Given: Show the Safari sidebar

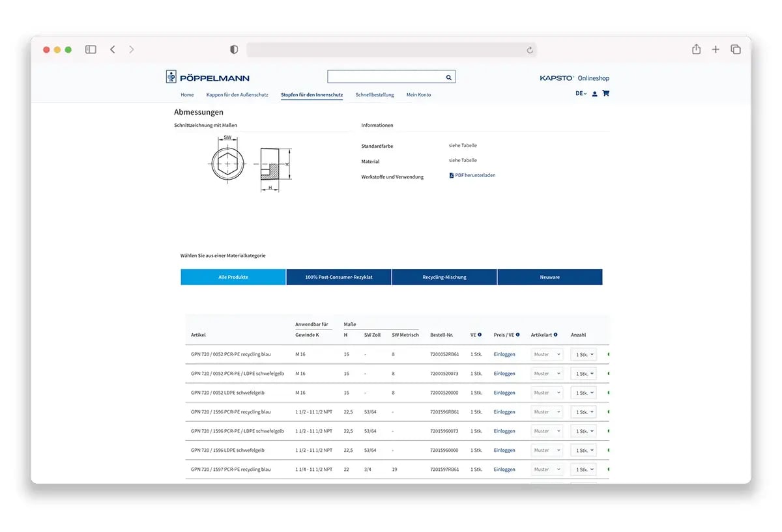Looking at the screenshot, I should (91, 49).
